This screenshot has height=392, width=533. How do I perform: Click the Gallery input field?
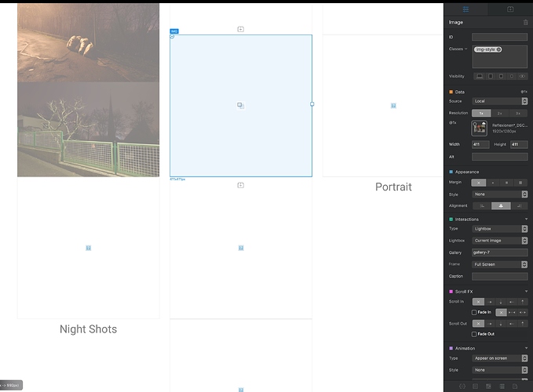coord(499,252)
